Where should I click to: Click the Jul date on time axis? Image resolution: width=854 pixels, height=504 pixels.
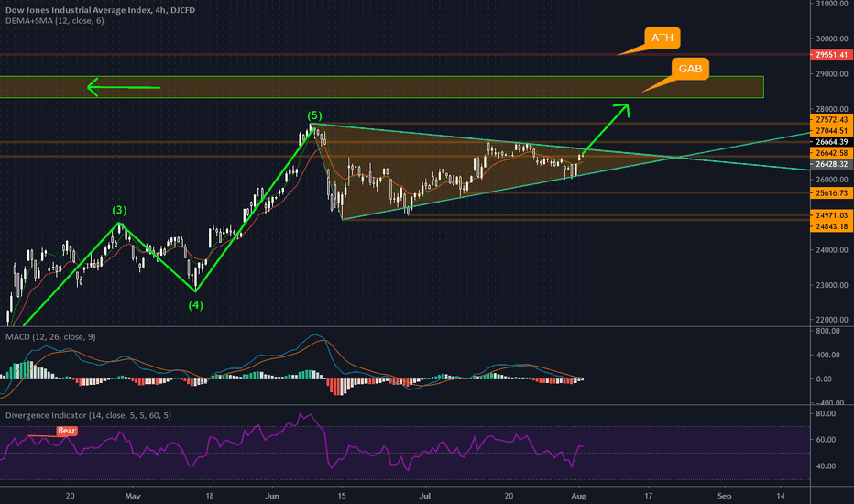click(x=425, y=496)
